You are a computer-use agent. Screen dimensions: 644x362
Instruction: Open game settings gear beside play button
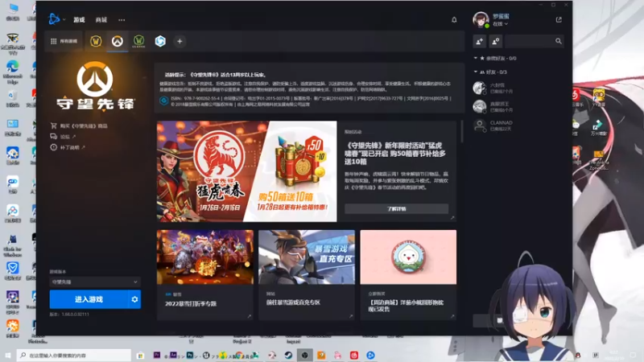point(134,299)
